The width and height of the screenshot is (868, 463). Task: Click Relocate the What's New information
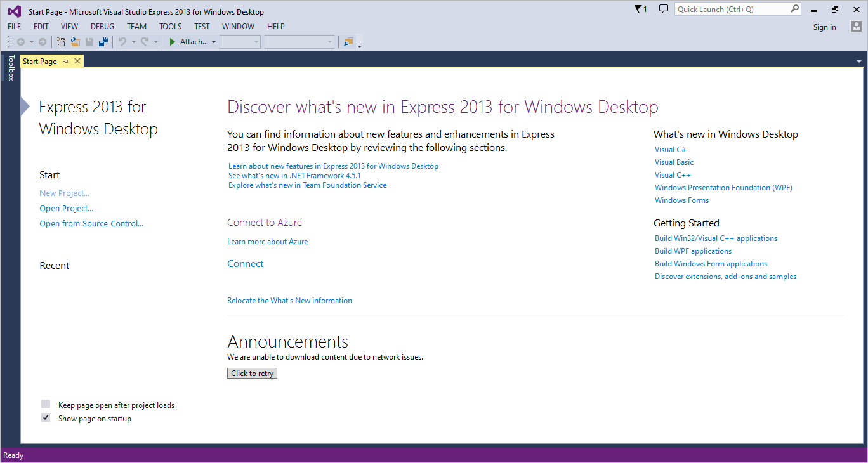tap(290, 301)
